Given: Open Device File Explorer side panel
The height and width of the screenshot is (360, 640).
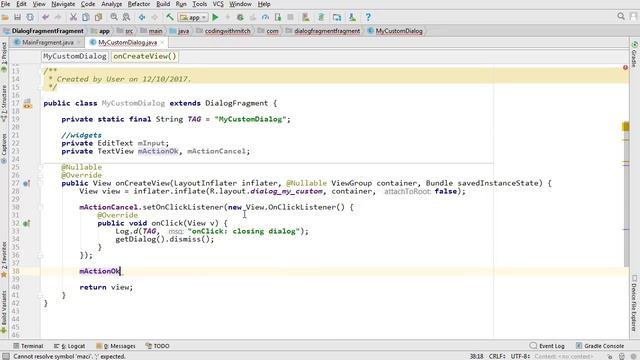Looking at the screenshot, I should [634, 303].
